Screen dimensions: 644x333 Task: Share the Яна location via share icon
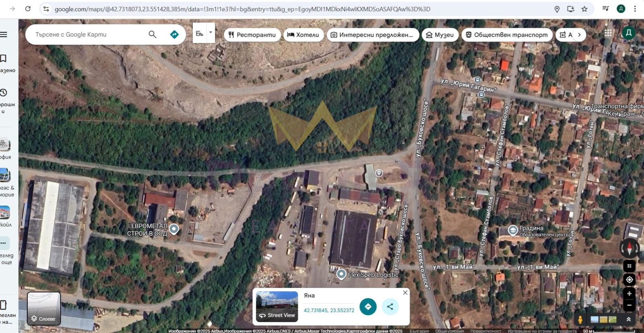[390, 306]
